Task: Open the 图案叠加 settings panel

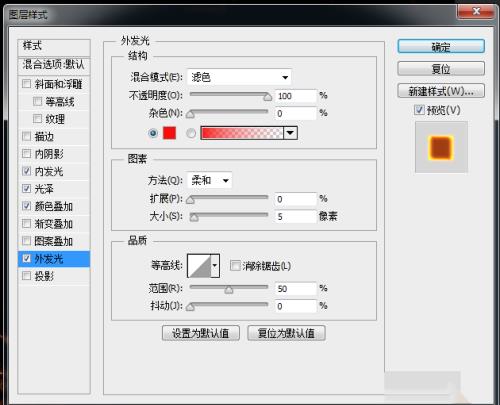Action: (54, 241)
